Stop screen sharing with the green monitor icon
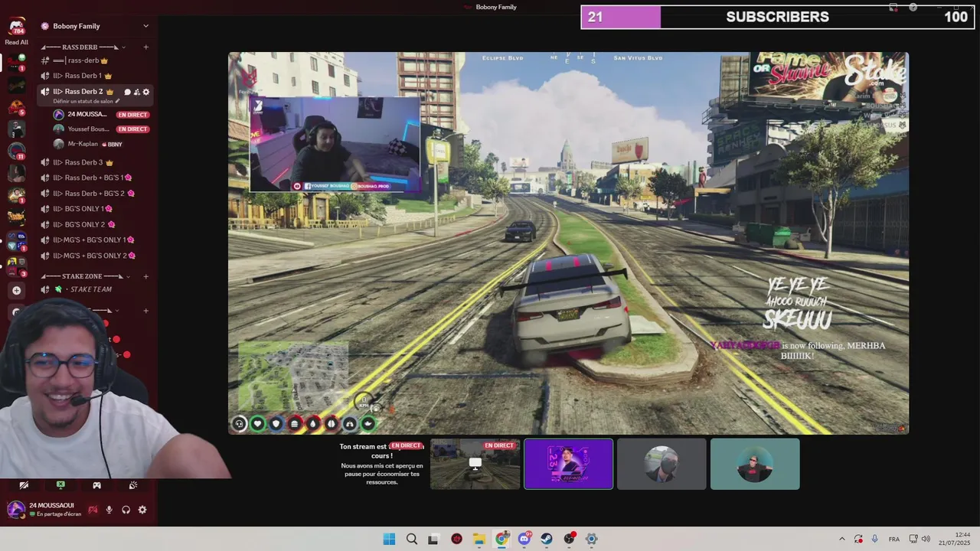Screen dimensions: 980x551 click(60, 485)
